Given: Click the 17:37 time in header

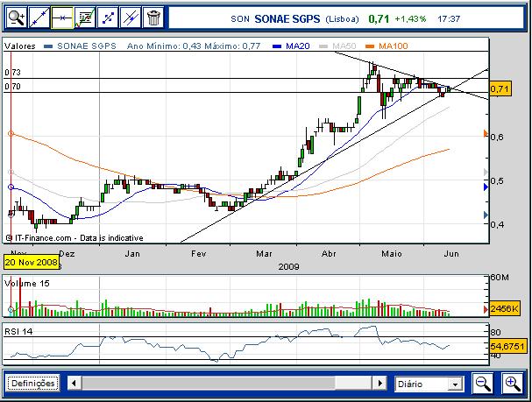Looking at the screenshot, I should click(449, 19).
